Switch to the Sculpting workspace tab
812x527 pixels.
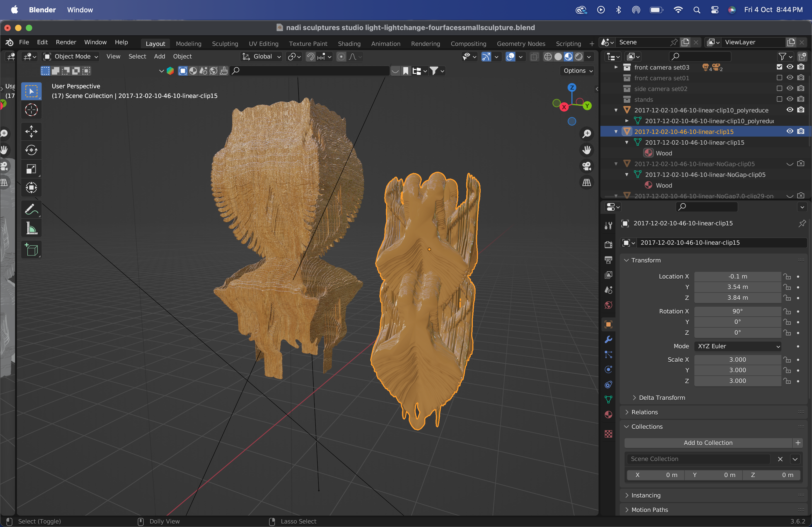[225, 44]
